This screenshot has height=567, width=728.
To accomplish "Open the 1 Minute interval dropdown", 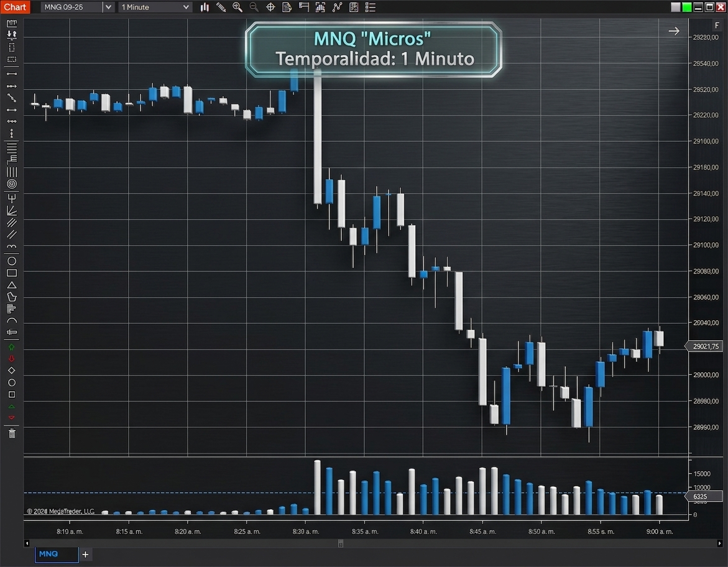I will 155,7.
